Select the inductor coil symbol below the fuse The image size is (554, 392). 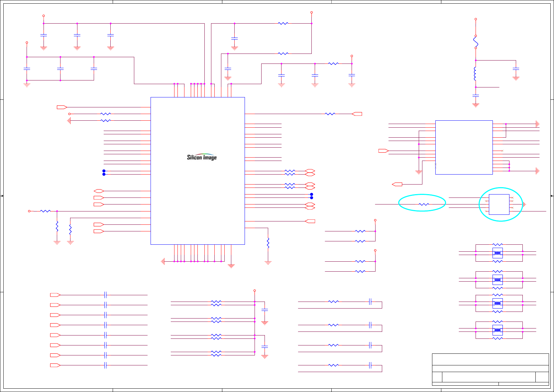(475, 74)
